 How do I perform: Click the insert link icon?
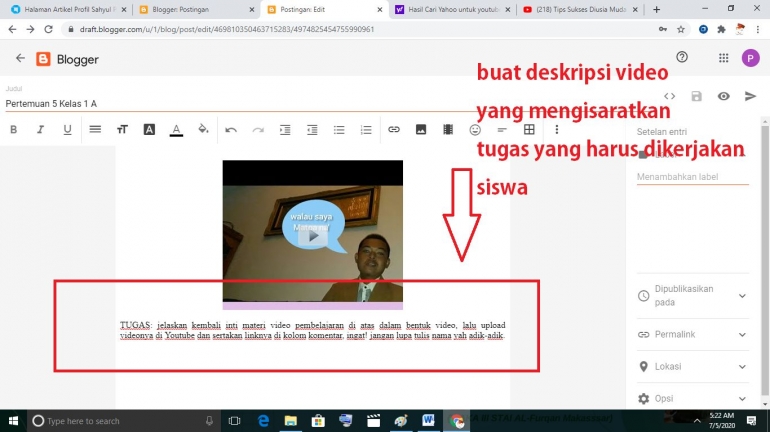[393, 129]
